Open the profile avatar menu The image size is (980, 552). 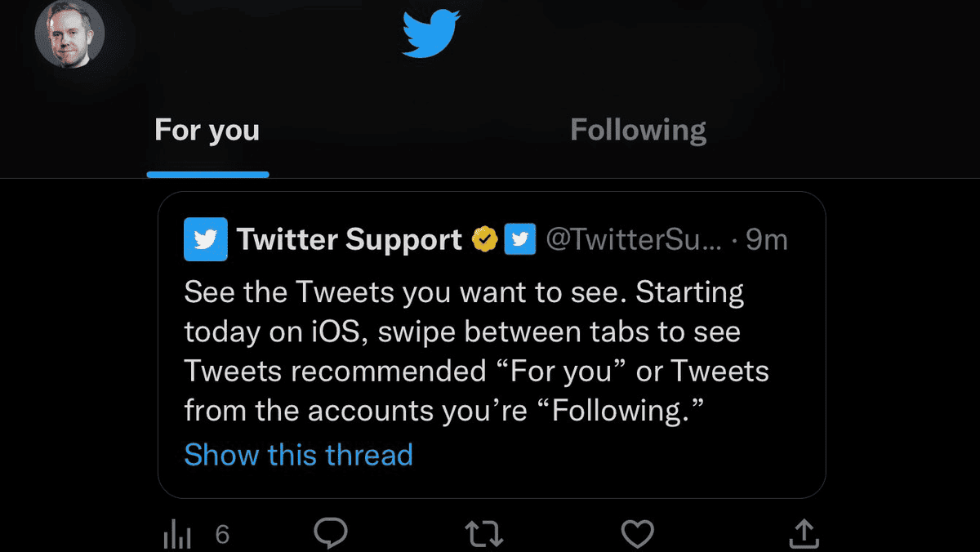pyautogui.click(x=69, y=34)
